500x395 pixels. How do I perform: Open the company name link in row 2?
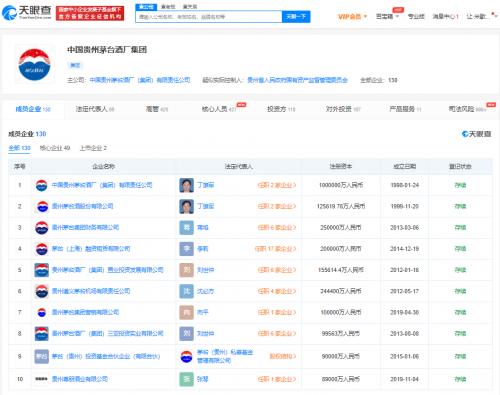tap(83, 206)
